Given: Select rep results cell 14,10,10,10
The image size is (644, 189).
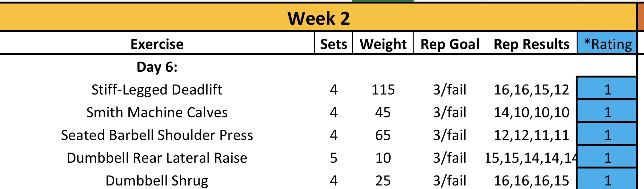Looking at the screenshot, I should coord(531,112).
